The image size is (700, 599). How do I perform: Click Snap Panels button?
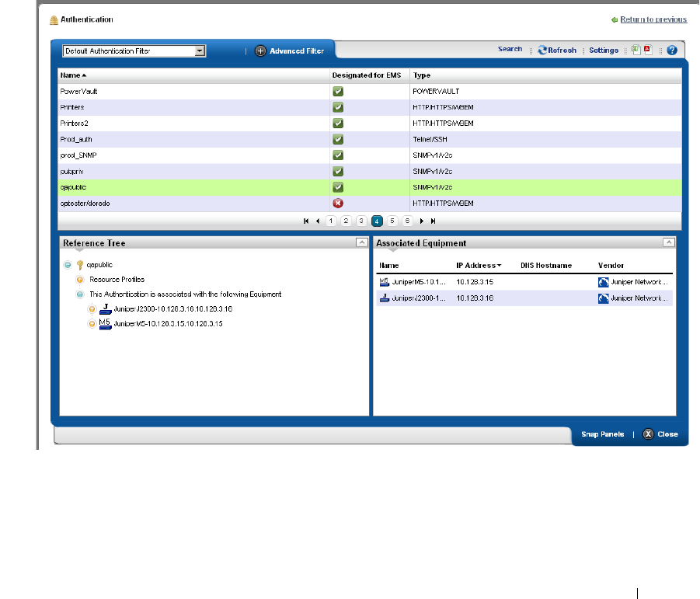pyautogui.click(x=602, y=434)
